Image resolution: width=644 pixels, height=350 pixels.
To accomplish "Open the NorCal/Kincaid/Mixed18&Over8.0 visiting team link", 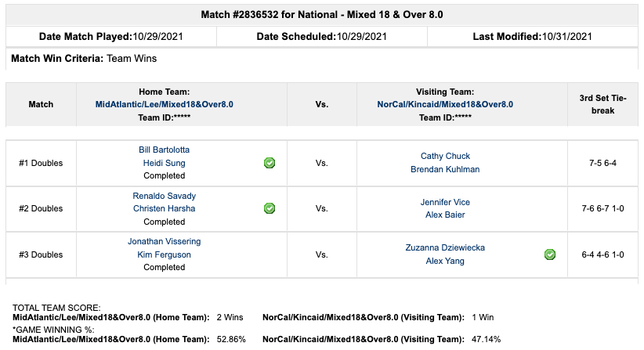I will click(x=445, y=104).
